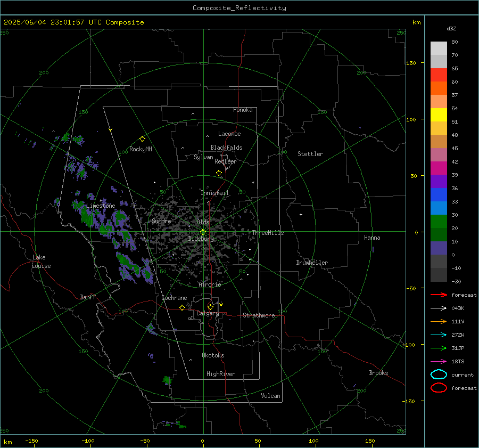Click the green radar echo near HighRiver
The width and height of the screenshot is (479, 448).
pyautogui.click(x=167, y=380)
